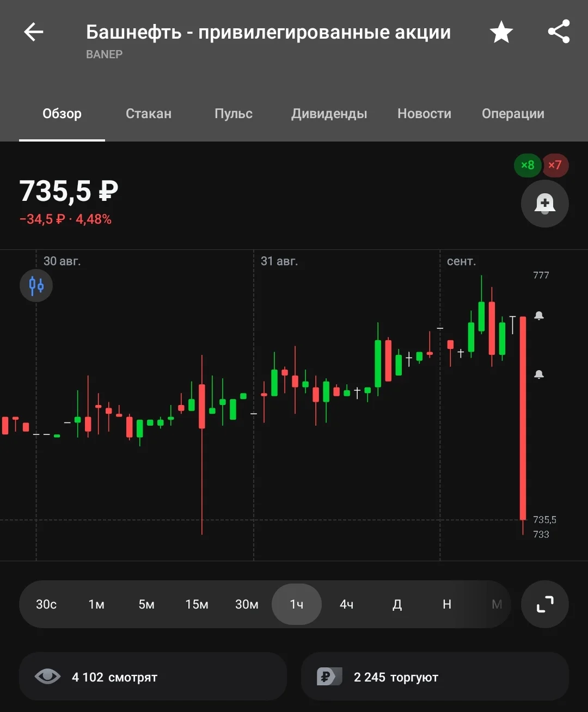Toggle the favorite star icon
Image resolution: width=588 pixels, height=712 pixels.
pyautogui.click(x=501, y=32)
